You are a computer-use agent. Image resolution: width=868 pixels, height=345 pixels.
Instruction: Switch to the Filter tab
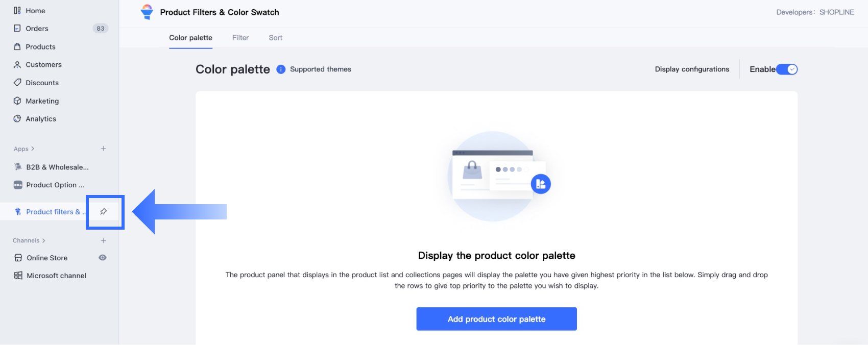tap(240, 38)
